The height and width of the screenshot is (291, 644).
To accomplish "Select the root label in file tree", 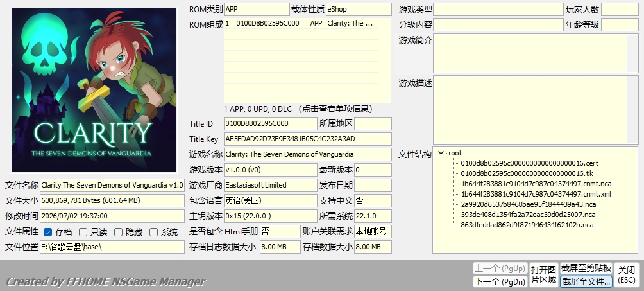I will pyautogui.click(x=455, y=153).
